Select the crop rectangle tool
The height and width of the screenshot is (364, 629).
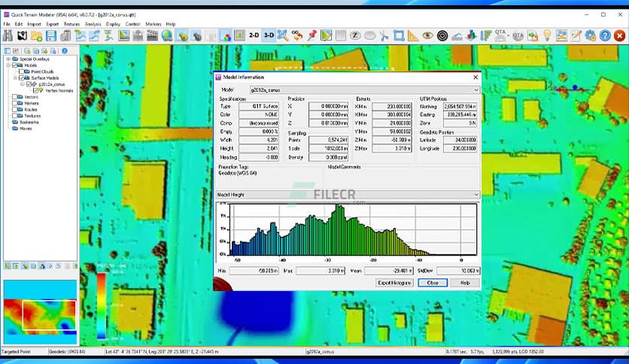[x=399, y=35]
